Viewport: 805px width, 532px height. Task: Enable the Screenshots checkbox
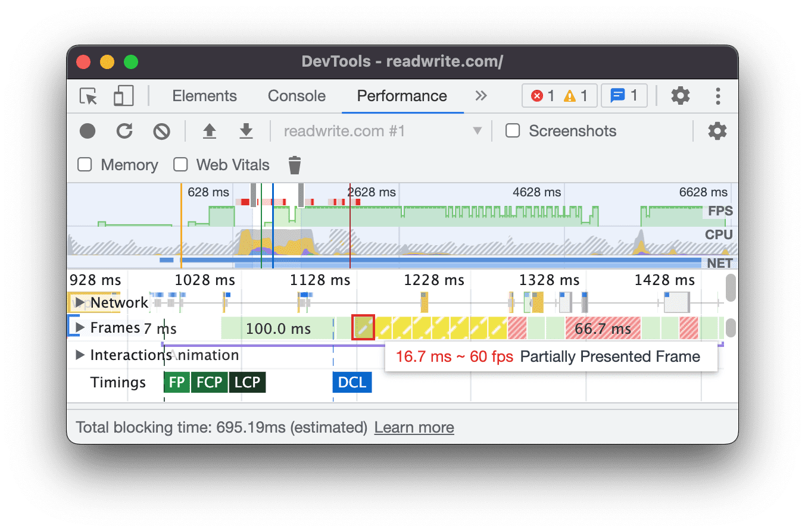513,131
